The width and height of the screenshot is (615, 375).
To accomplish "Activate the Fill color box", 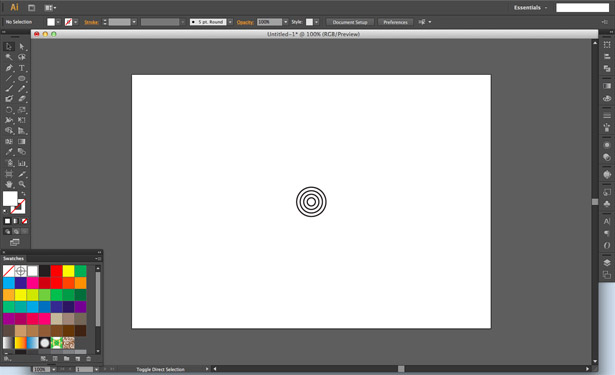I will [x=10, y=198].
